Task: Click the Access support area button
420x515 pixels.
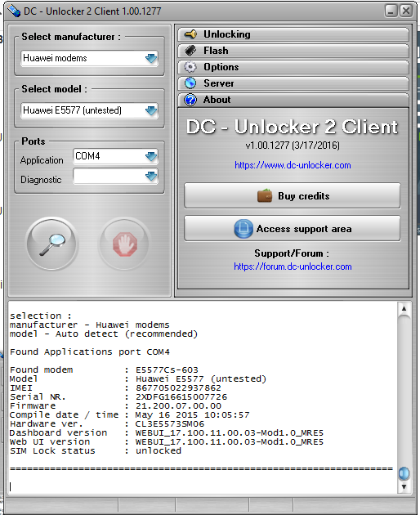Action: coord(293,229)
